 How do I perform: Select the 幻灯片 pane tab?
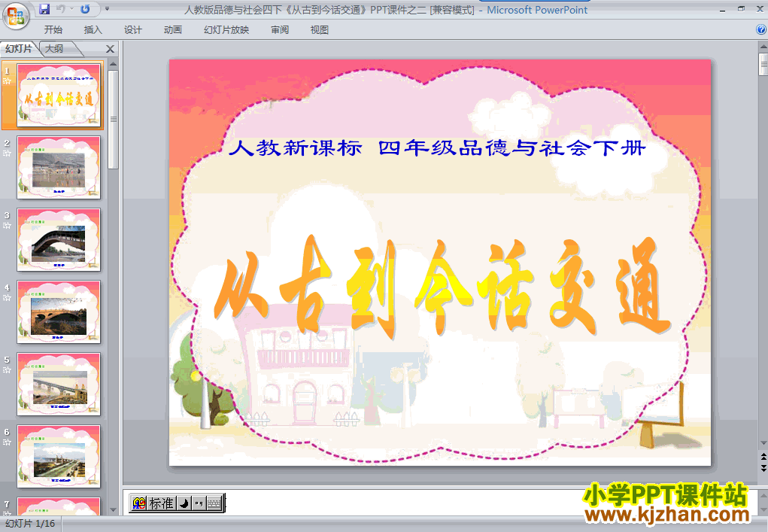pyautogui.click(x=19, y=48)
